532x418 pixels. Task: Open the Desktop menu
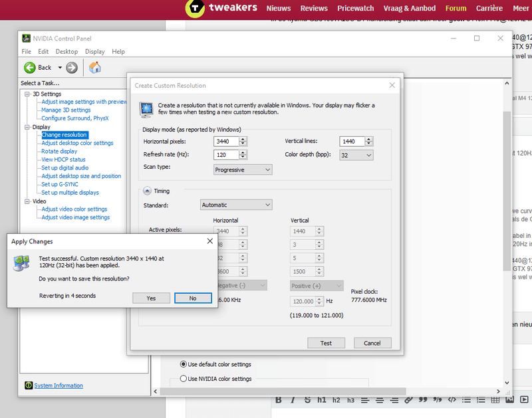(x=66, y=52)
